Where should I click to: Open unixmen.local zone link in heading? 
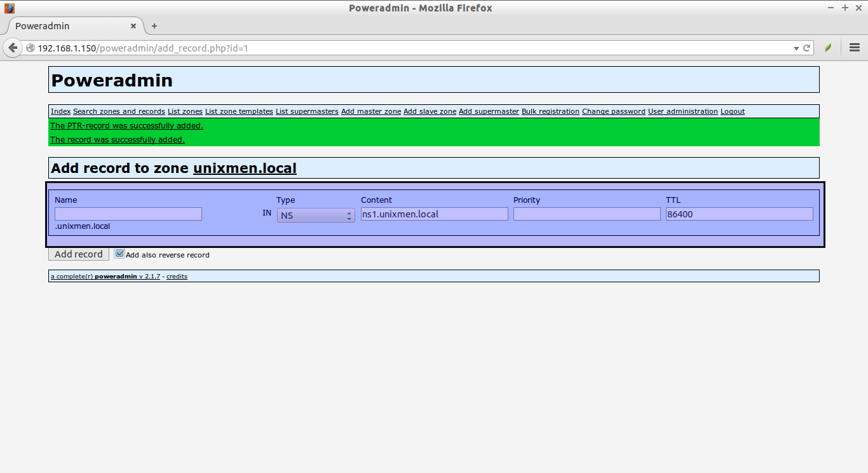(245, 168)
